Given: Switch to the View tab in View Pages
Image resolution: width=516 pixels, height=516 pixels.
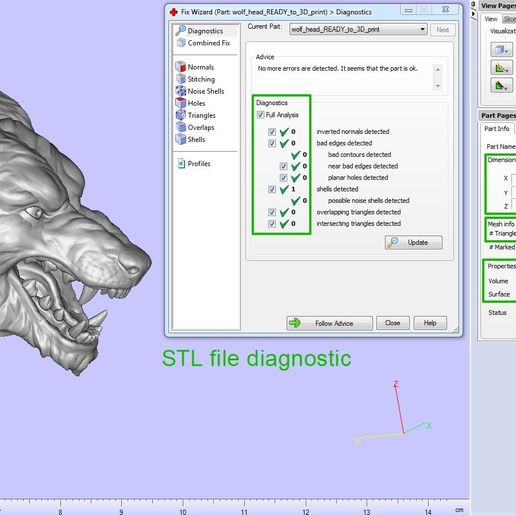Looking at the screenshot, I should coord(491,19).
